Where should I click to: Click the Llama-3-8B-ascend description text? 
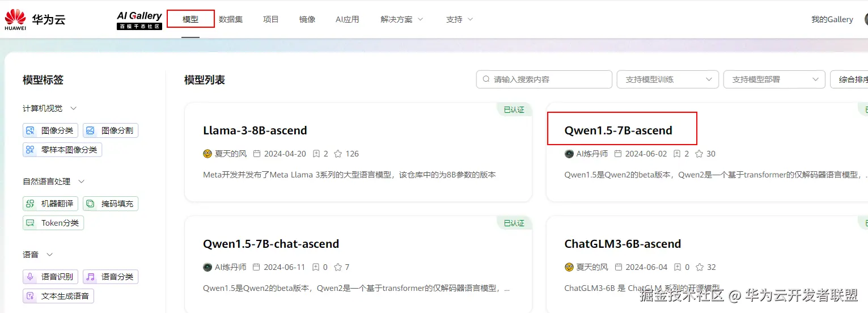(x=349, y=175)
